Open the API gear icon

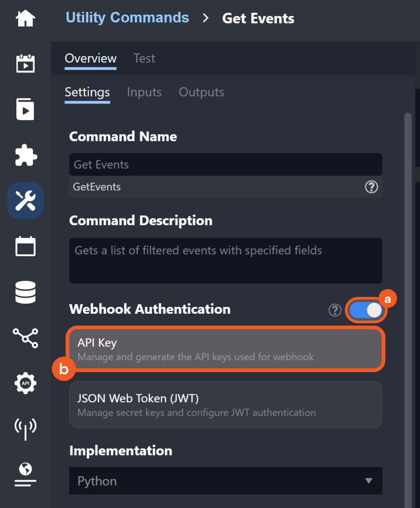pos(26,383)
